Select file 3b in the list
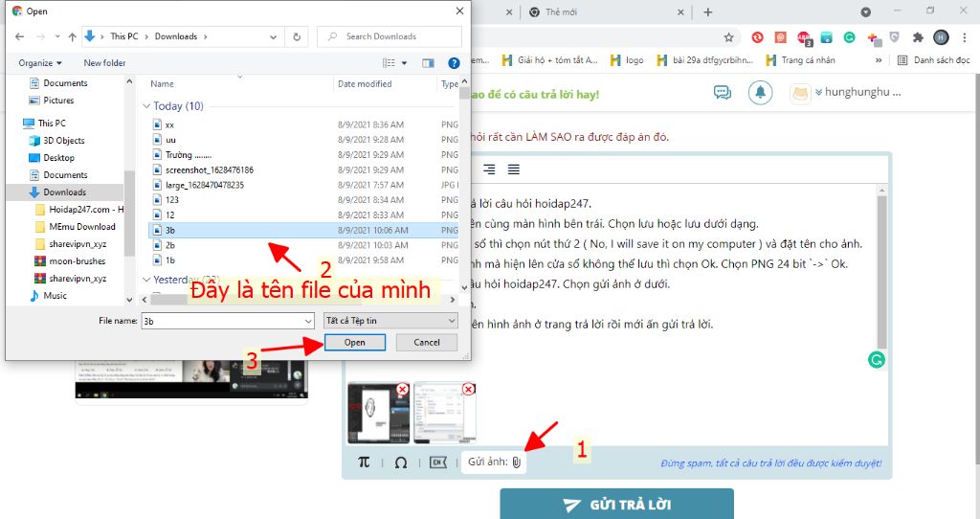 click(x=305, y=230)
